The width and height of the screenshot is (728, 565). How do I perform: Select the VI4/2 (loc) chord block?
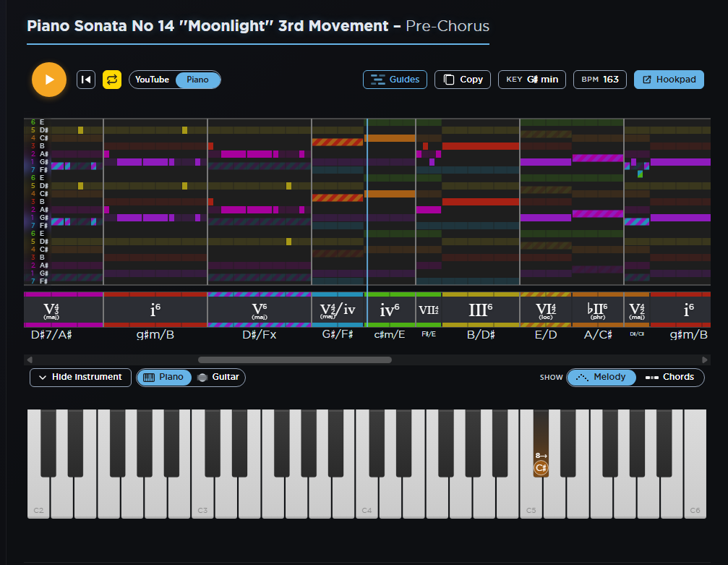546,310
